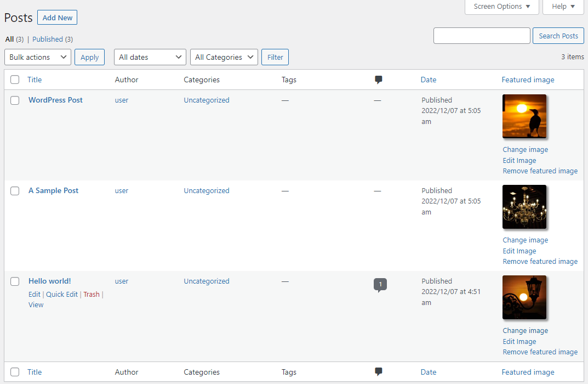
Task: Click the Search Posts button
Action: [x=558, y=35]
